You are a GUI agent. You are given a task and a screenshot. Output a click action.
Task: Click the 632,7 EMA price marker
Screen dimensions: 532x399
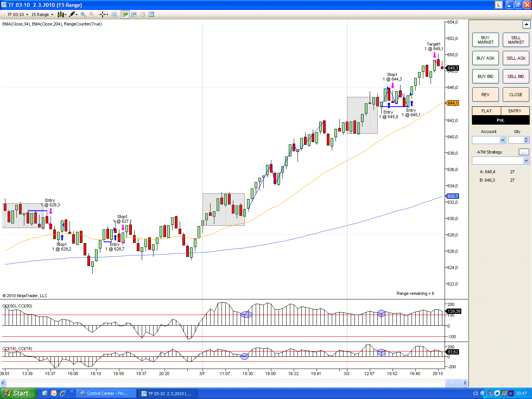pos(453,196)
